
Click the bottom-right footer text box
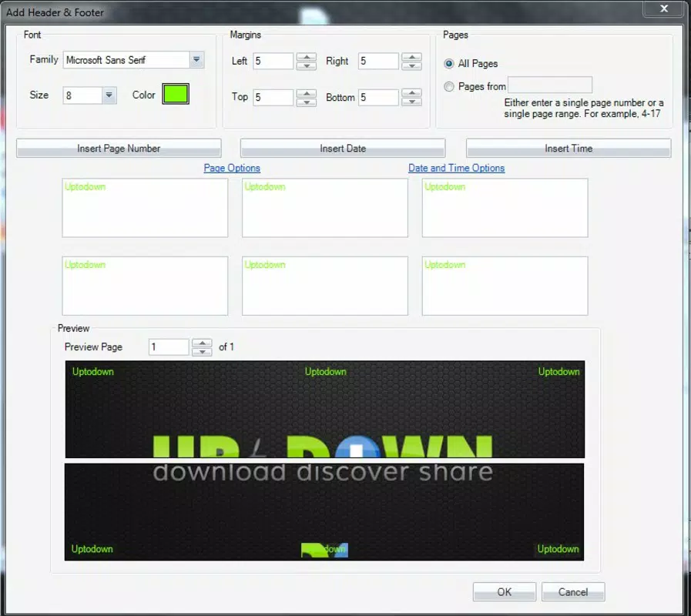[505, 286]
